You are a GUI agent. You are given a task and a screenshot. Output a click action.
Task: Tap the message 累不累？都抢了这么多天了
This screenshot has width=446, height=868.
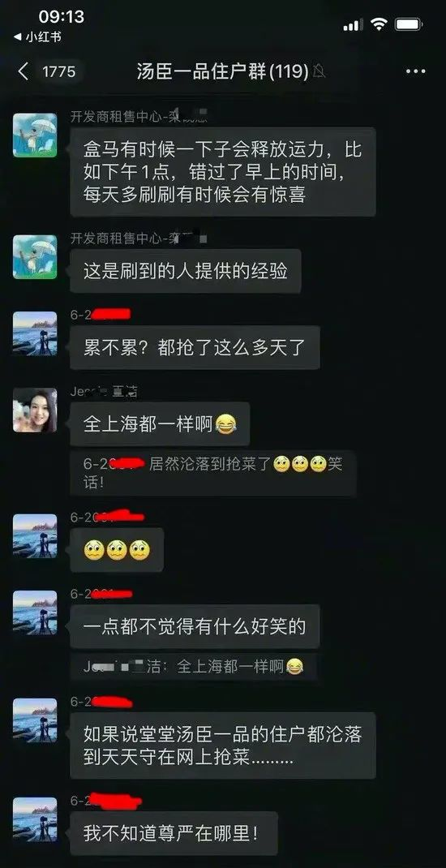coord(195,347)
